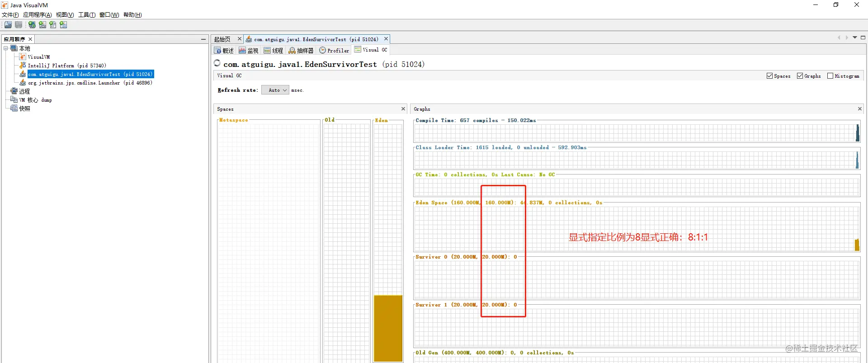Open the 应用程序(A) menu
The width and height of the screenshot is (868, 363).
(38, 15)
